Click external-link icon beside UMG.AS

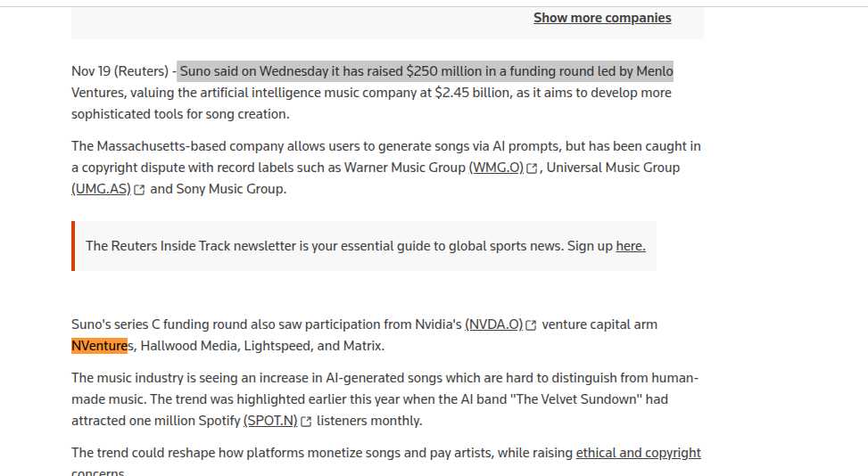139,190
